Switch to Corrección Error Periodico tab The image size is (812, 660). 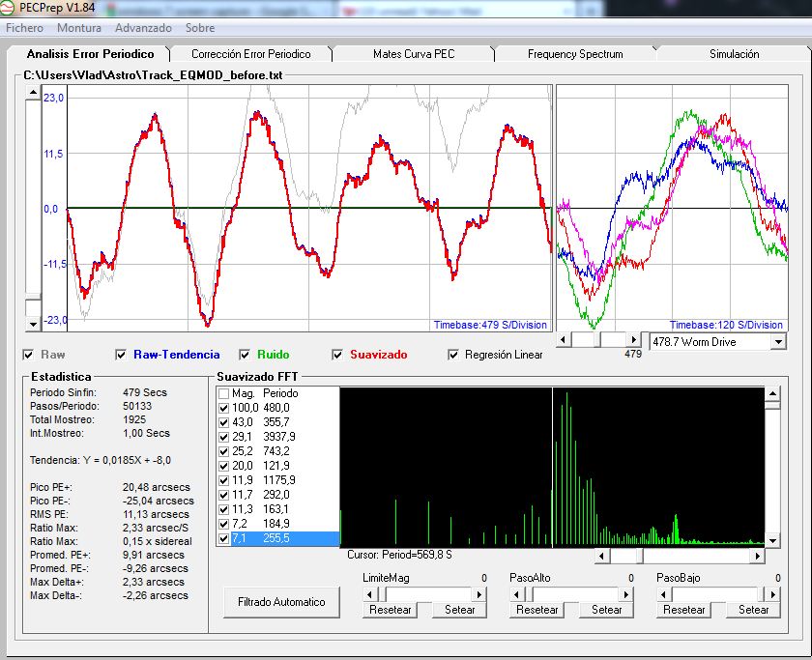(251, 54)
